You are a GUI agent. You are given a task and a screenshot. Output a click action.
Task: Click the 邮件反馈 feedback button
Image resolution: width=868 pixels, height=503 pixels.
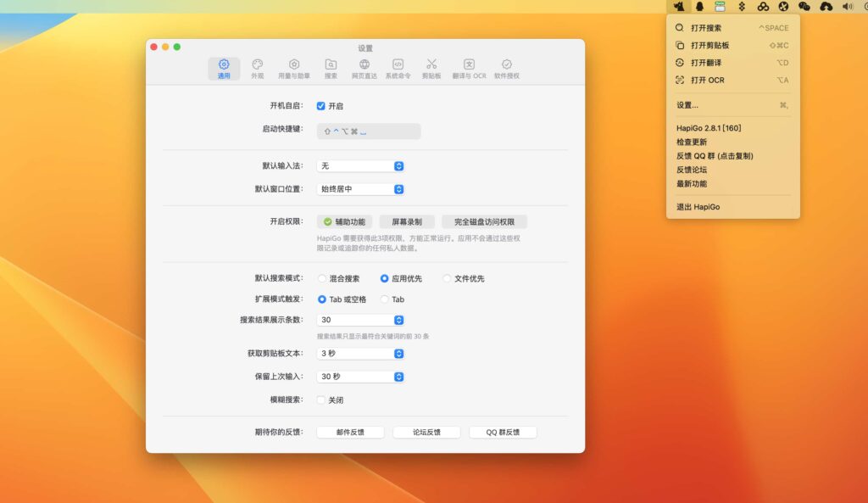(x=349, y=431)
